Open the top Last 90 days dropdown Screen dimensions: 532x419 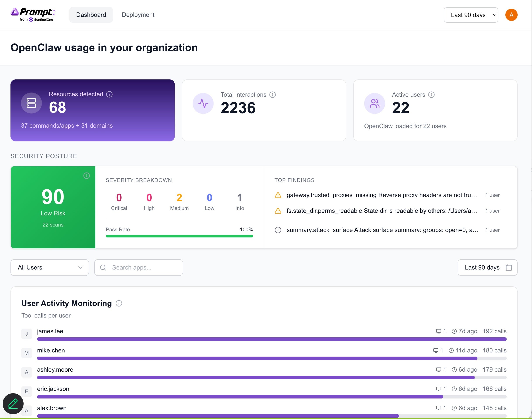(470, 15)
